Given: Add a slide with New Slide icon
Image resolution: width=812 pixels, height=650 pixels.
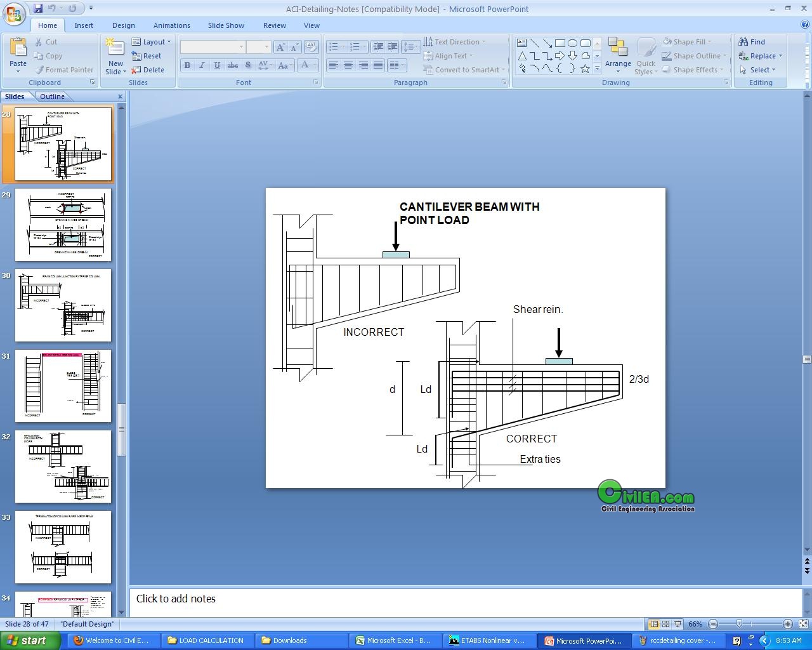Looking at the screenshot, I should [115, 48].
